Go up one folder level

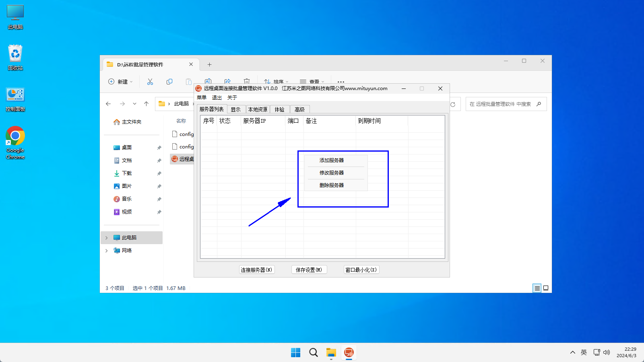146,104
